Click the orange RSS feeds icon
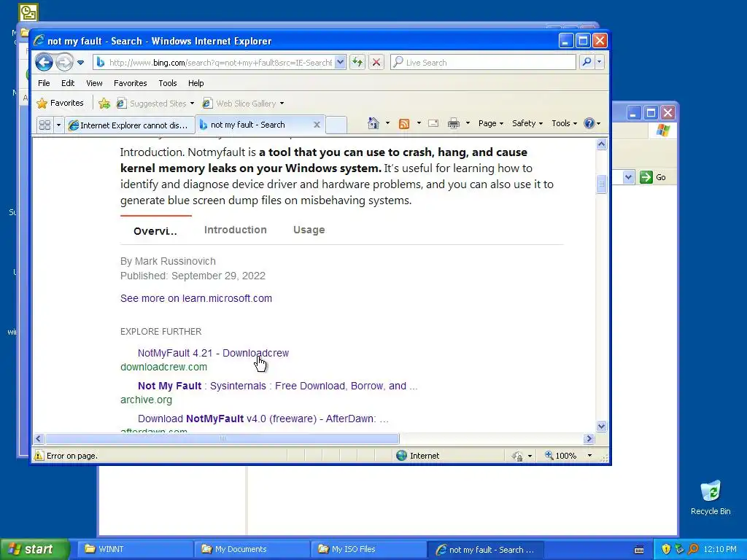 click(404, 124)
